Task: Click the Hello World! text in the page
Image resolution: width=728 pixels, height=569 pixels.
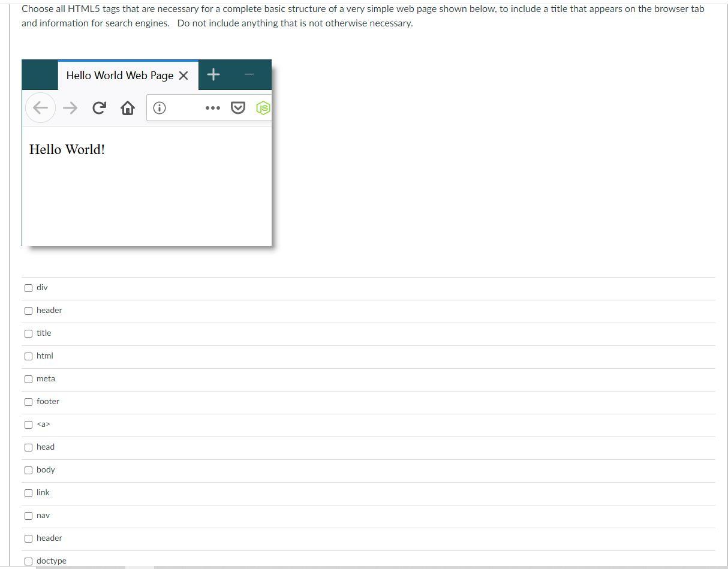Action: pos(67,149)
